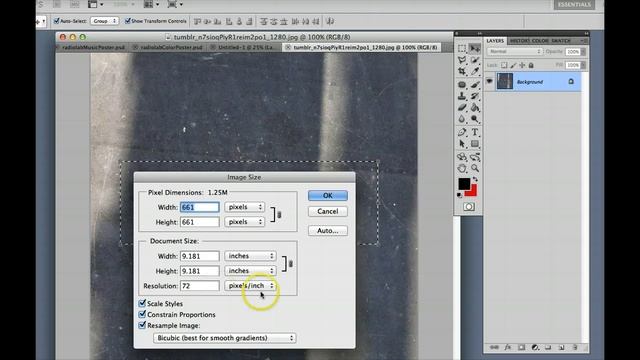Add a layer style via fx icon
Image resolution: width=640 pixels, height=360 pixels.
point(508,347)
